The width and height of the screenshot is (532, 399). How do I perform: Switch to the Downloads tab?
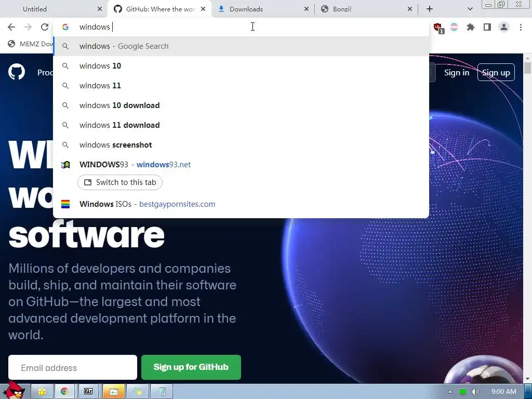point(263,9)
